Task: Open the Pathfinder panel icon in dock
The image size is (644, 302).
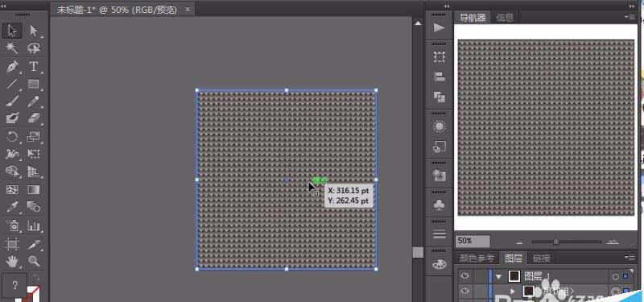Action: (439, 97)
